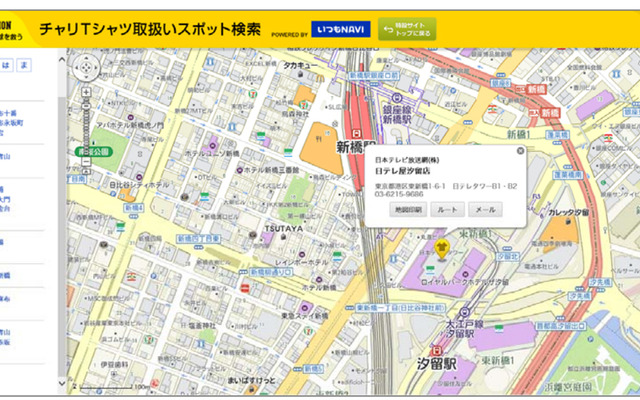
Task: Click the 汐留駅 station label
Action: (x=437, y=364)
